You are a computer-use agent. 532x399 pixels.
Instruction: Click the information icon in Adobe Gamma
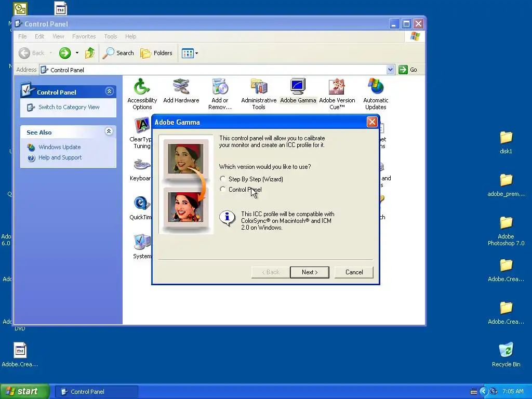pos(227,218)
